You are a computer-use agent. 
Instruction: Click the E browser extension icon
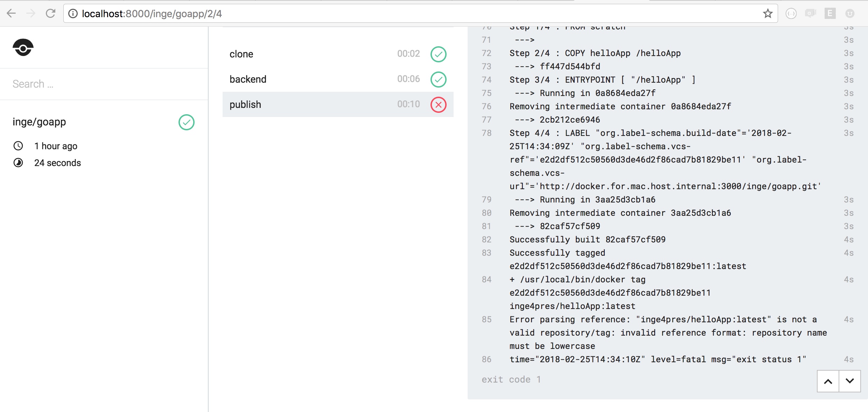pyautogui.click(x=830, y=14)
